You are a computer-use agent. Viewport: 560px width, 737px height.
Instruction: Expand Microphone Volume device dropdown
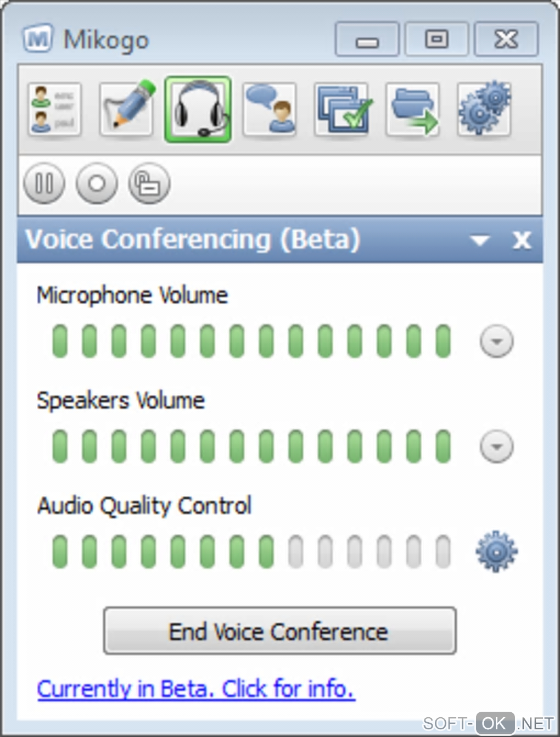coord(496,341)
